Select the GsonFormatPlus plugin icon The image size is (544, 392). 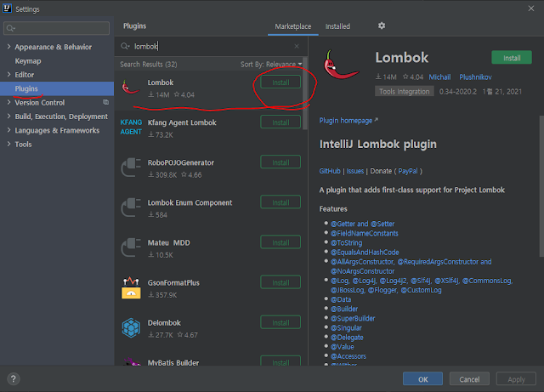pos(131,287)
